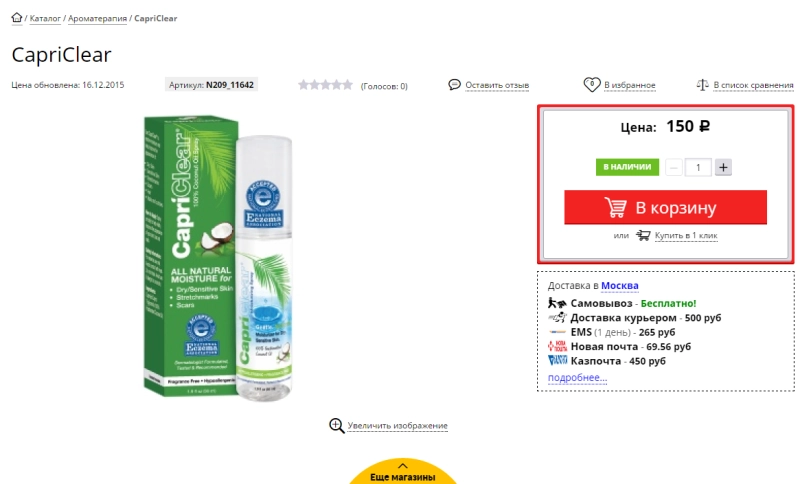
Task: Click the quantity input field
Action: pyautogui.click(x=699, y=167)
